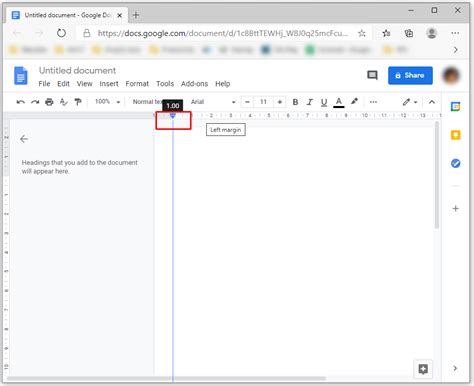Close the Untitled document browser tab
474x386 pixels.
pos(119,15)
